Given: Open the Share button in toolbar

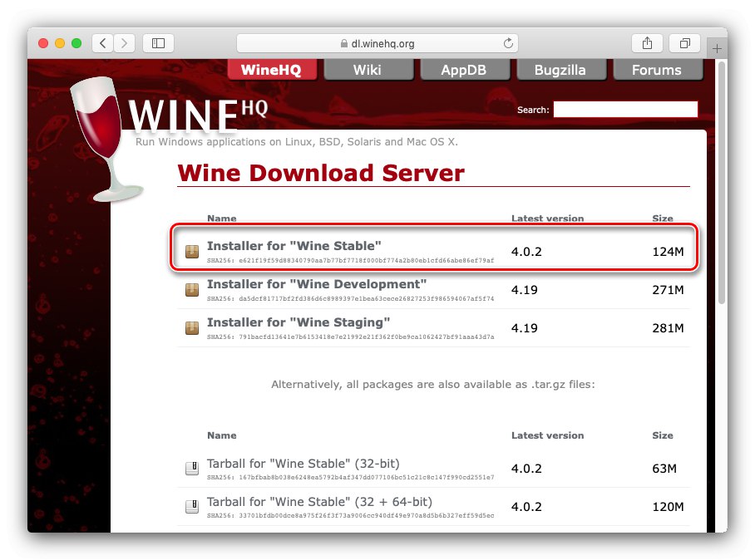Looking at the screenshot, I should (x=647, y=43).
